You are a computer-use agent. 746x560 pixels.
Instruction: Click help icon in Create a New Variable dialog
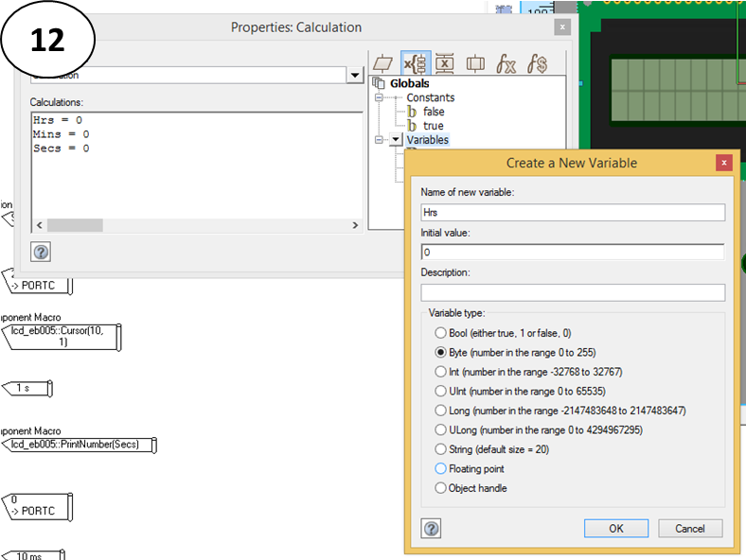click(431, 529)
